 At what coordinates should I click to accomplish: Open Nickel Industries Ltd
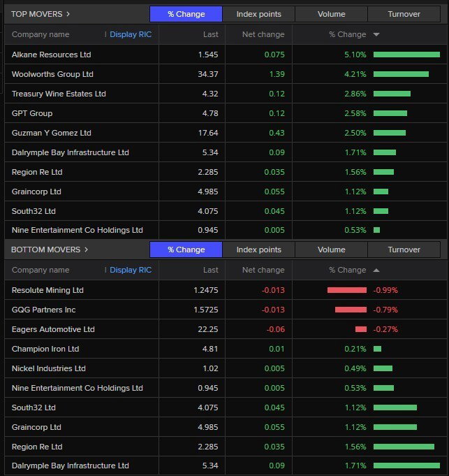[48, 368]
